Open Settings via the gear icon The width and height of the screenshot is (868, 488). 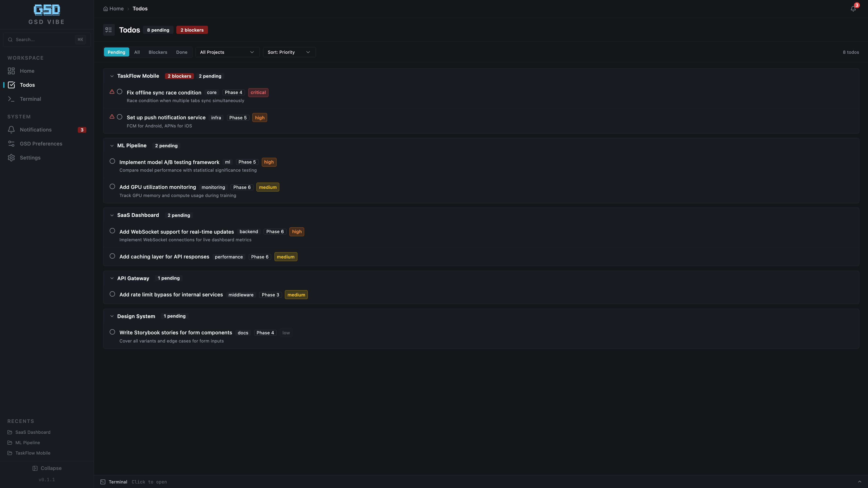(30, 157)
